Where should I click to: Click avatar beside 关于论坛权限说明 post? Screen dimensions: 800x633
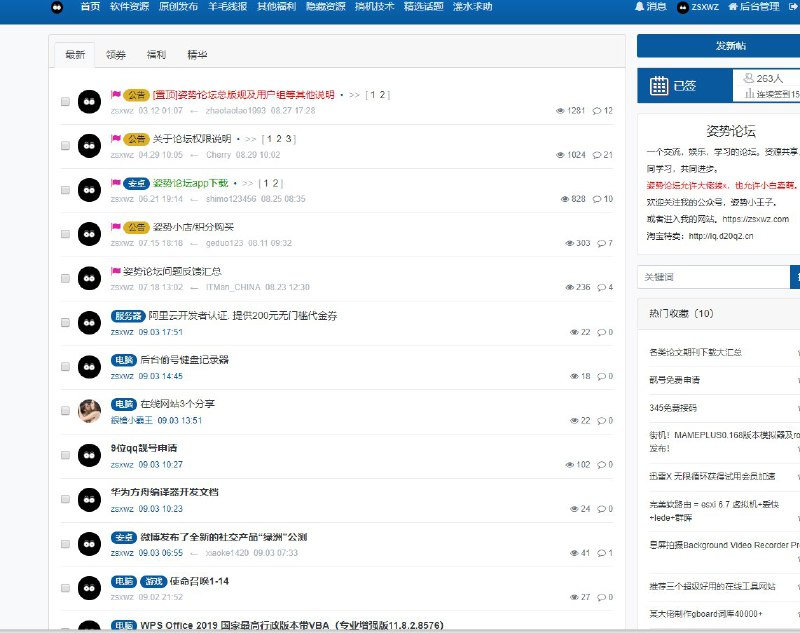(89, 145)
